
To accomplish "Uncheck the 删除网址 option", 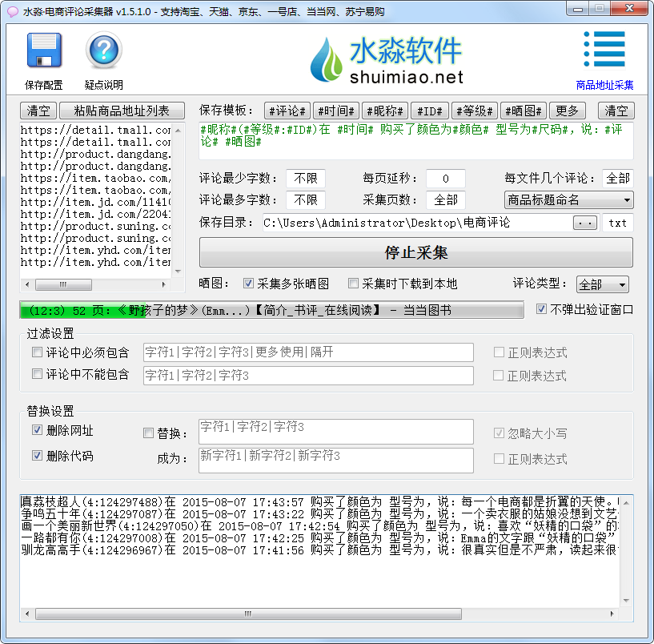I will tap(38, 431).
